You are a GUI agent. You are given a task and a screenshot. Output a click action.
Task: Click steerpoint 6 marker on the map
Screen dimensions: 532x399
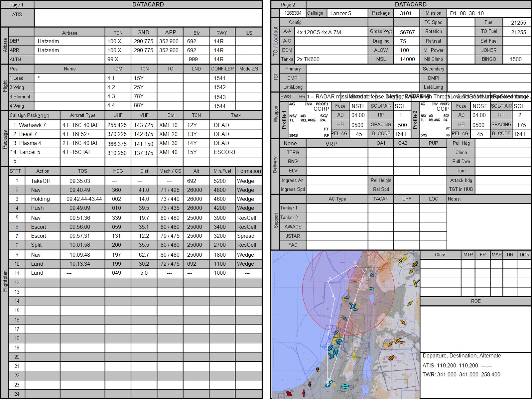pos(355,265)
